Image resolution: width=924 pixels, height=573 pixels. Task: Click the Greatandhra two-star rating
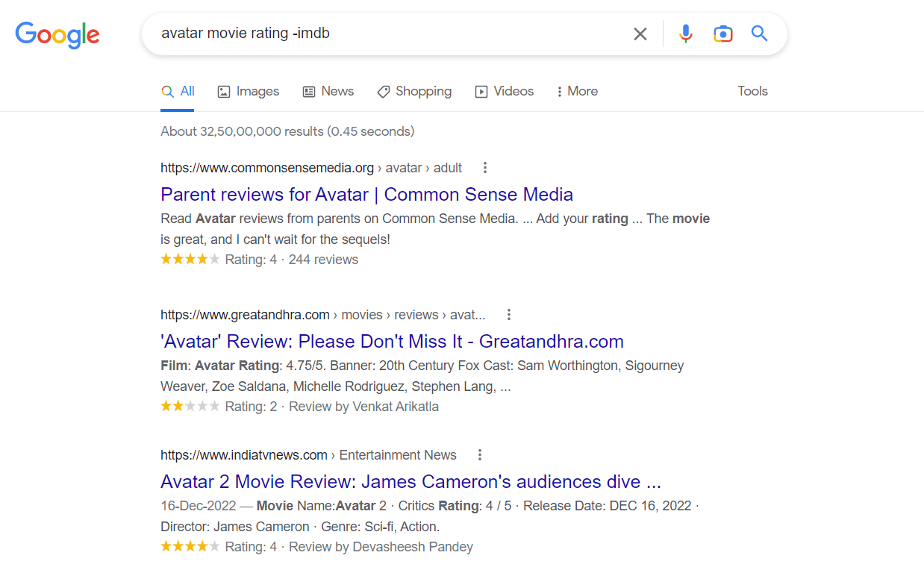(x=190, y=407)
